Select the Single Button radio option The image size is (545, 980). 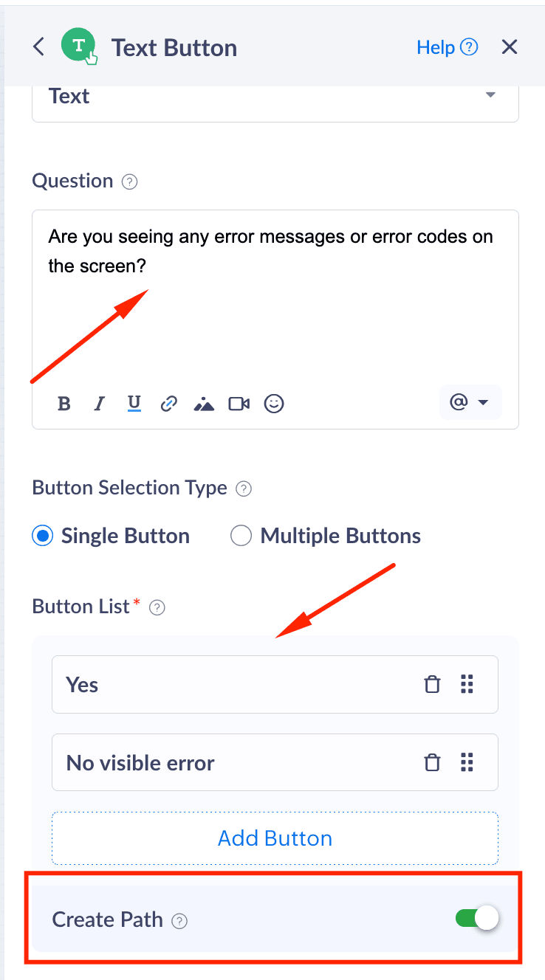[43, 536]
